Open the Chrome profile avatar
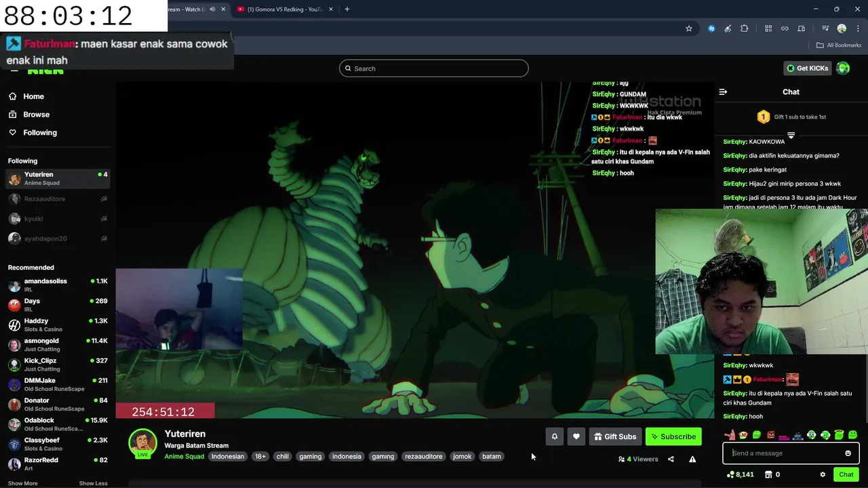This screenshot has width=868, height=488. (x=842, y=28)
